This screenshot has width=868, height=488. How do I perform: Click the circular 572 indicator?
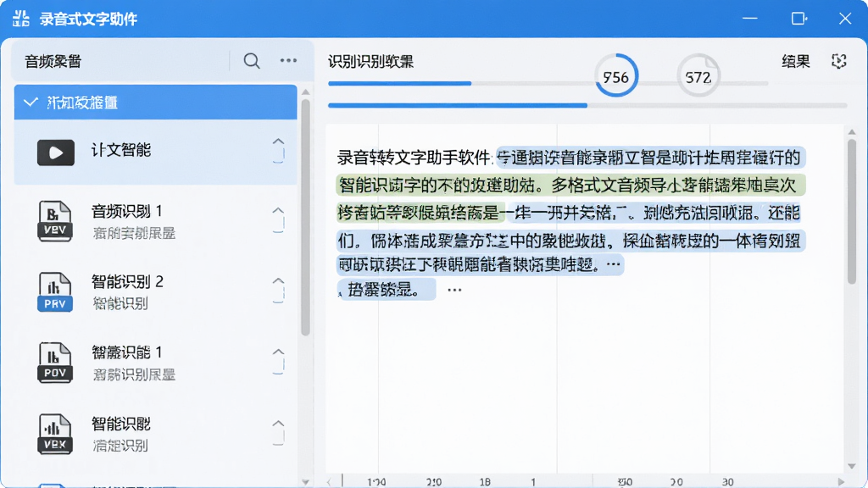[698, 76]
